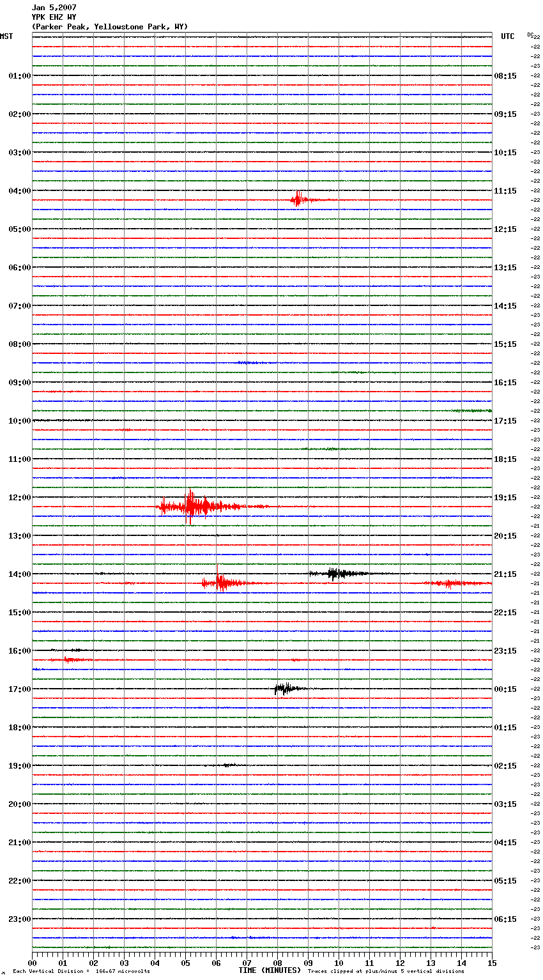Image resolution: width=543 pixels, height=980 pixels.
Task: Click the MST label '09:00'
Action: (x=20, y=383)
